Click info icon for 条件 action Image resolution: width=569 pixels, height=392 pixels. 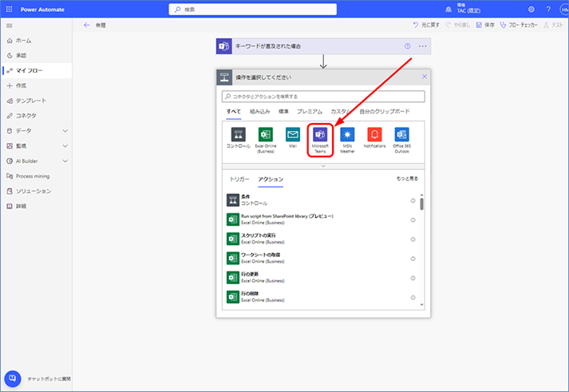coord(413,200)
